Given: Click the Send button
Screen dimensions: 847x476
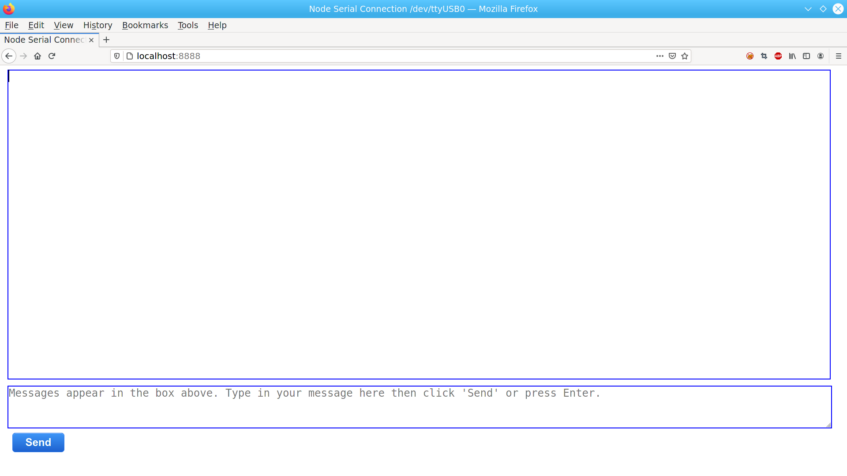Looking at the screenshot, I should coord(38,442).
